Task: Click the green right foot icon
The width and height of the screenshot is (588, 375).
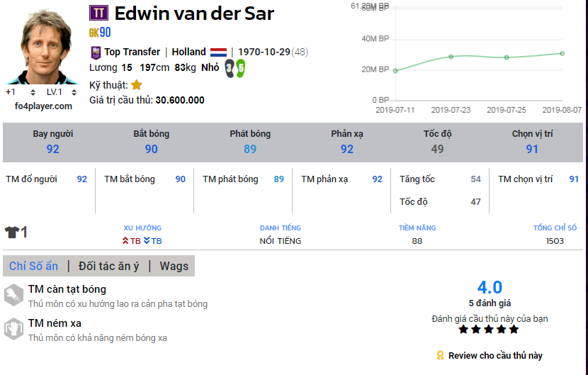Action: click(240, 68)
